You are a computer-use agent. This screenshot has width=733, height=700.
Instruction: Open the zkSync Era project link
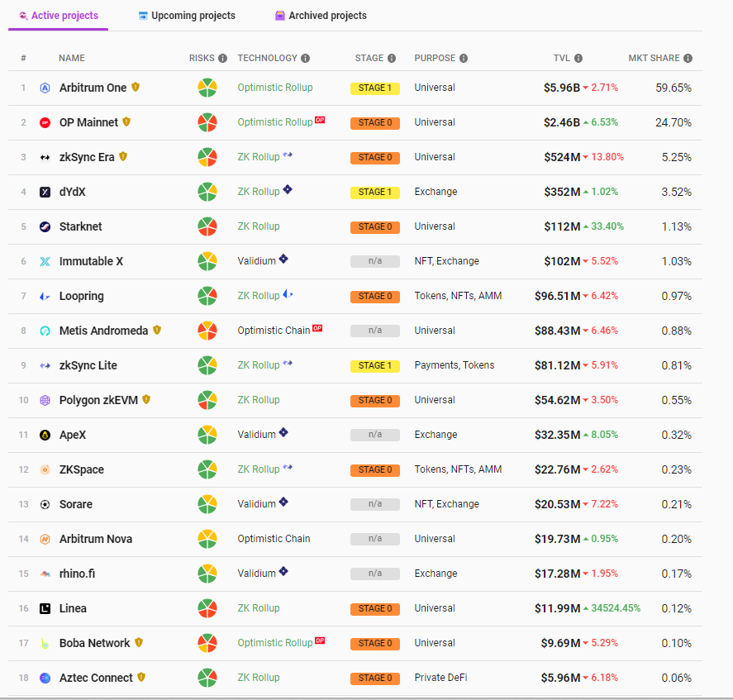(x=87, y=157)
